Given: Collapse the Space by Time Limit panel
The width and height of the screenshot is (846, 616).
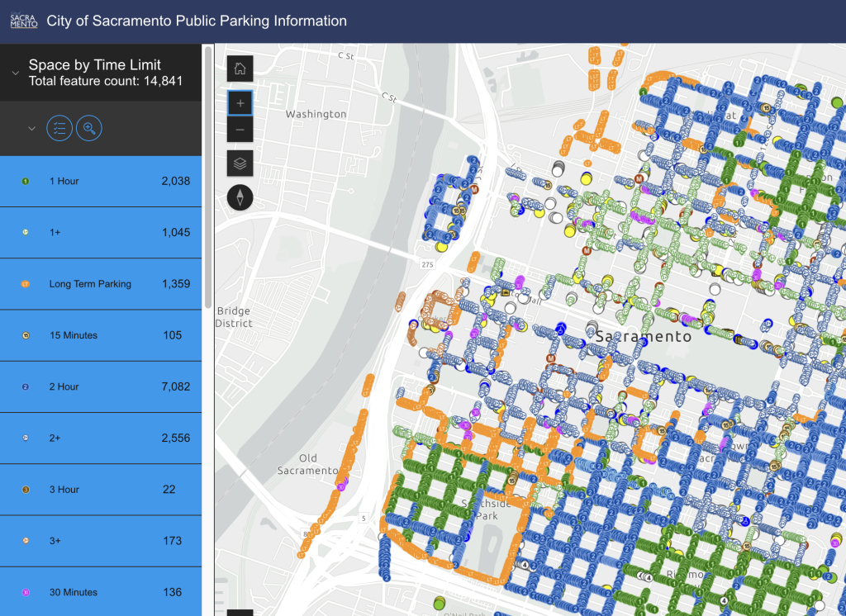Looking at the screenshot, I should coord(15,73).
